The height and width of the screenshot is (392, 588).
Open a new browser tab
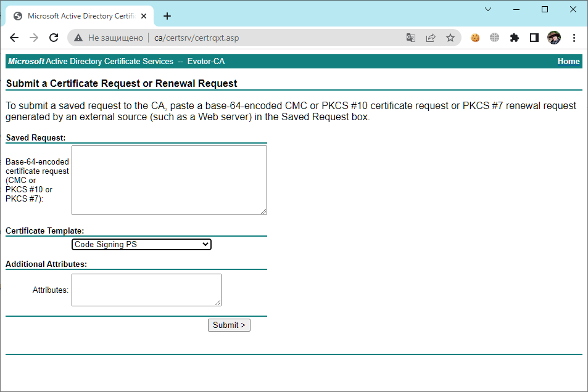pos(167,16)
